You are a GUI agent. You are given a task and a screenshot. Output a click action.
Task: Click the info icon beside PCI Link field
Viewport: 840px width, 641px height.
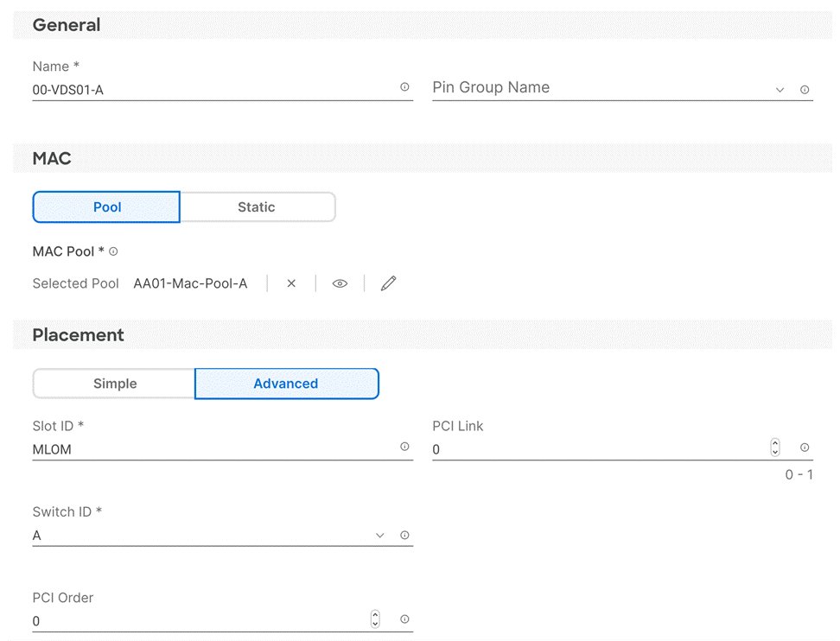(x=805, y=447)
